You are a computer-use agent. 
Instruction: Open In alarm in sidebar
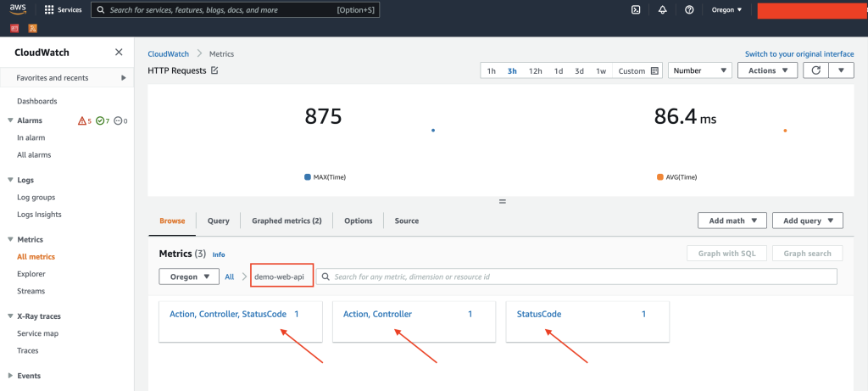[x=31, y=138]
